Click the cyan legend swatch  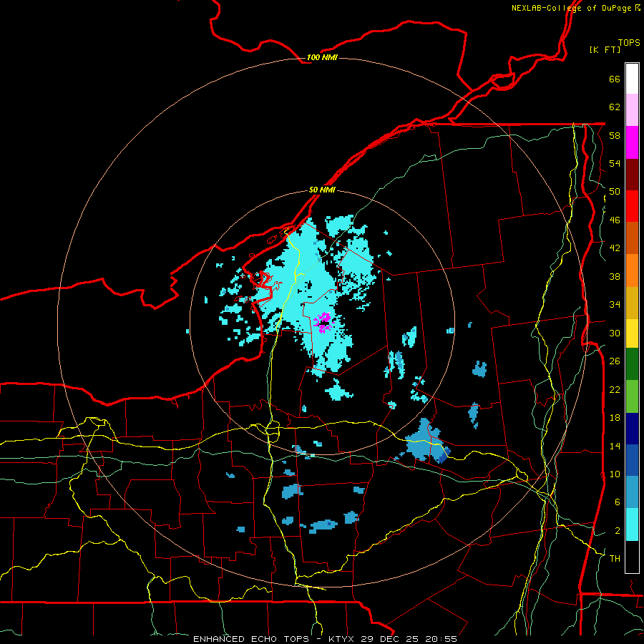632,525
